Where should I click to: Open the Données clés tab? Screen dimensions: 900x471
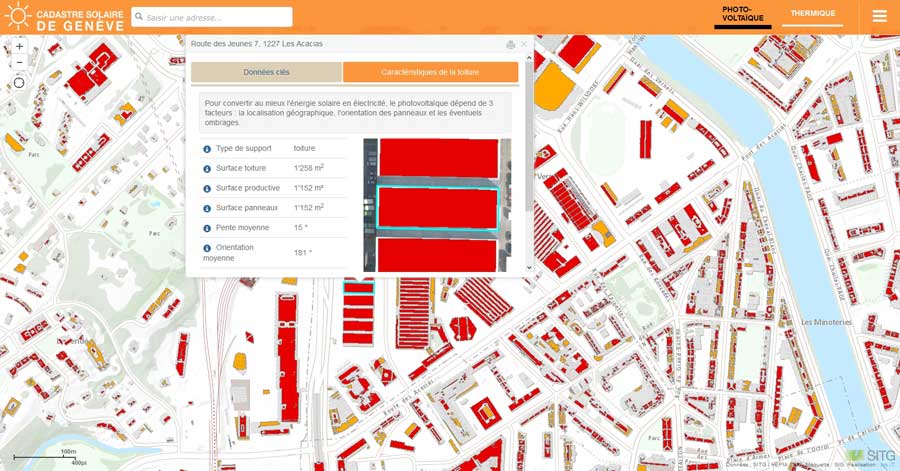click(266, 72)
